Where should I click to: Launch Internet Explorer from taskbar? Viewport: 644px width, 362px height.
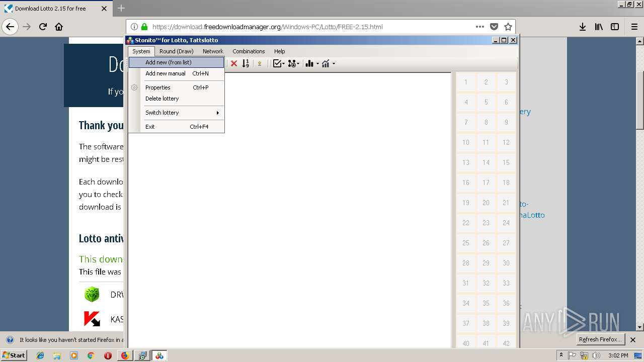[x=40, y=355]
